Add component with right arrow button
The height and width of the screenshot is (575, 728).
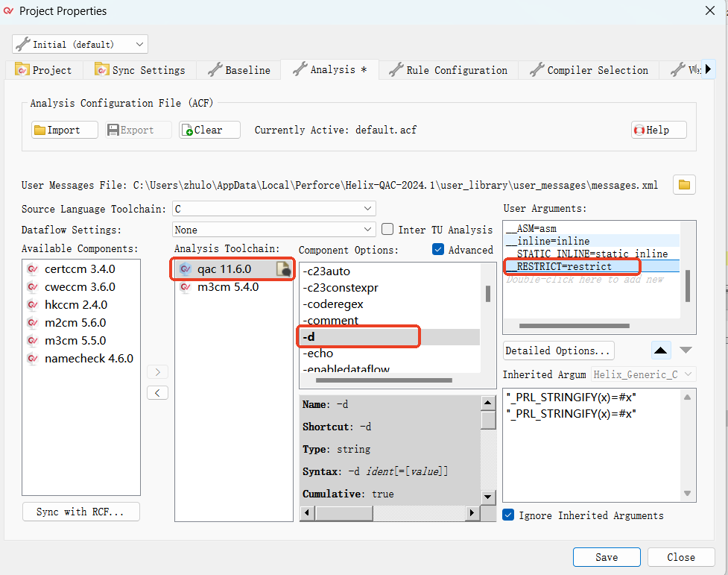pyautogui.click(x=157, y=372)
